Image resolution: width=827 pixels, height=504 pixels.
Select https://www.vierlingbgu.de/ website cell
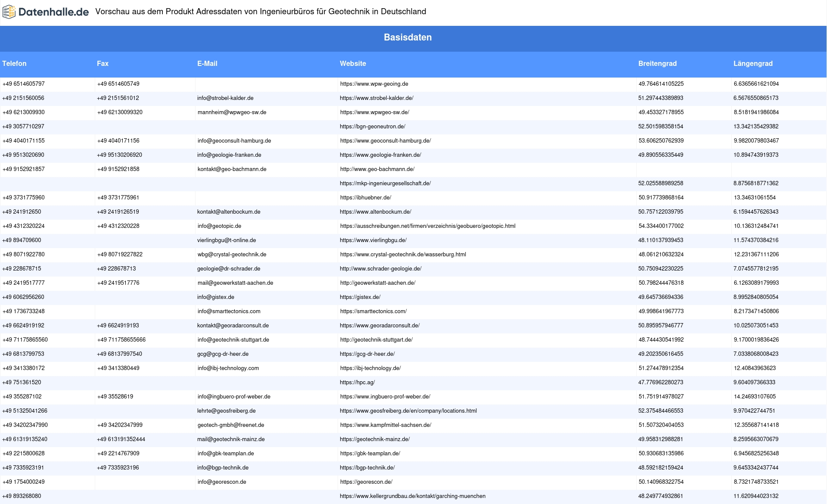pyautogui.click(x=373, y=240)
